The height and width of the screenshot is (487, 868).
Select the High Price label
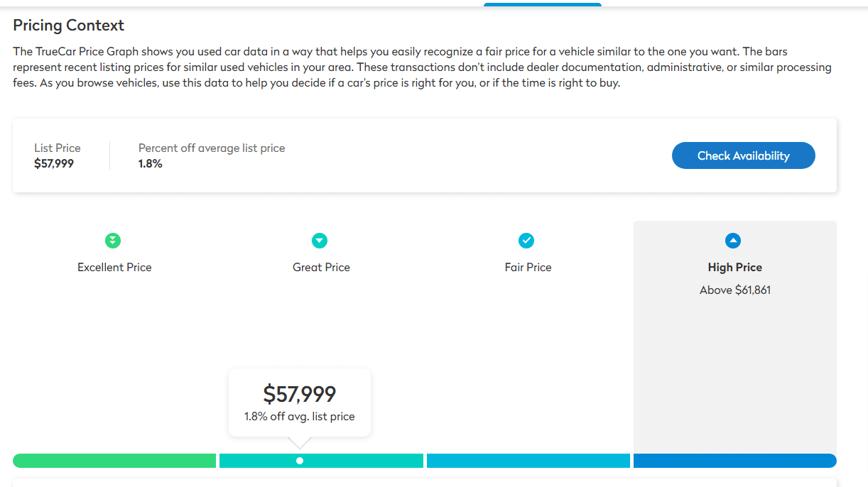(734, 268)
